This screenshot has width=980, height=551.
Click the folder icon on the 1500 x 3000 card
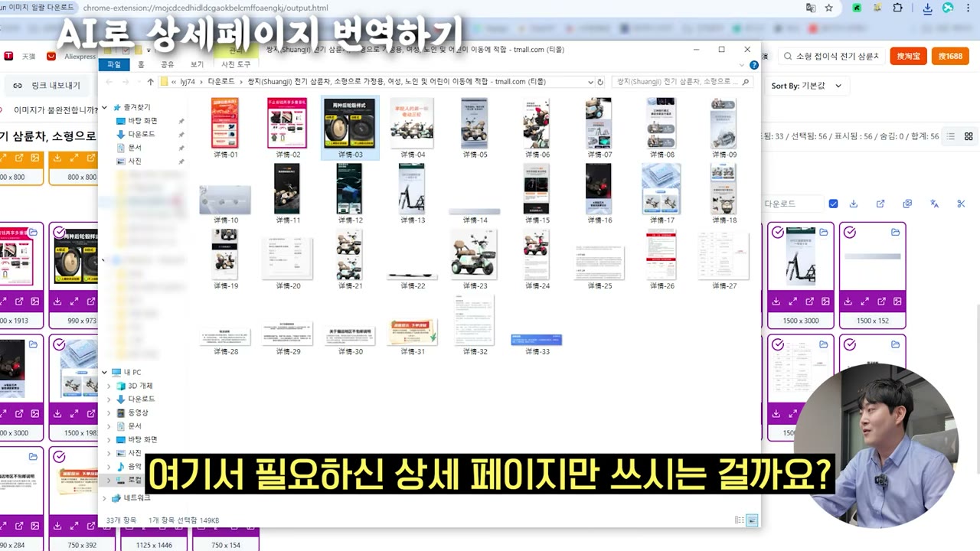point(824,232)
